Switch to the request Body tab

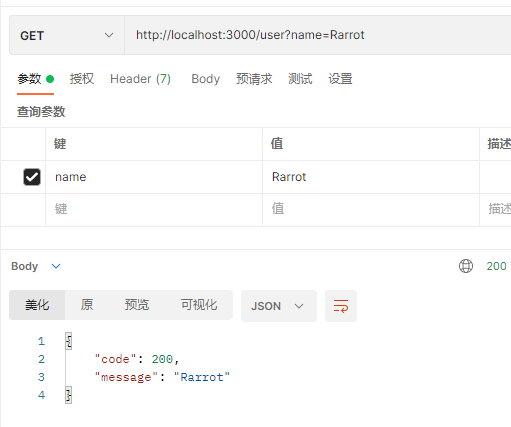tap(206, 79)
